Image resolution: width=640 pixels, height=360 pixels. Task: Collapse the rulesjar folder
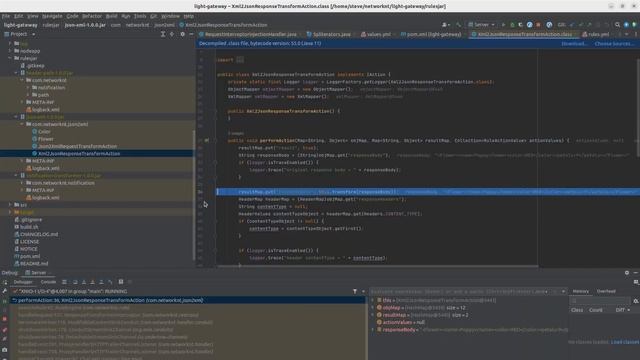10,58
